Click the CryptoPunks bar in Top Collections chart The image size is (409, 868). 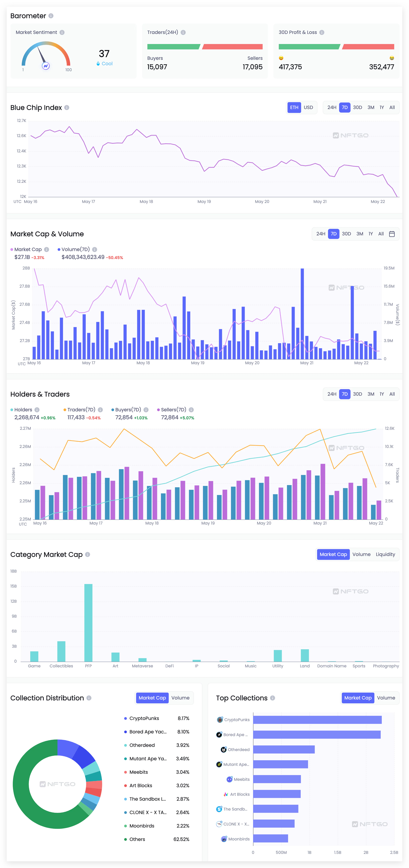click(317, 720)
